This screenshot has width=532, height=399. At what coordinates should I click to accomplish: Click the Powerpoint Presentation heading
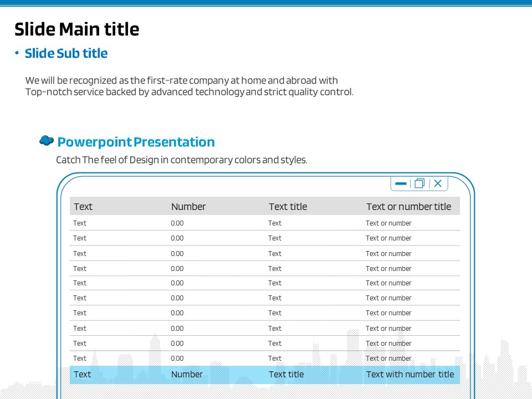[x=136, y=142]
